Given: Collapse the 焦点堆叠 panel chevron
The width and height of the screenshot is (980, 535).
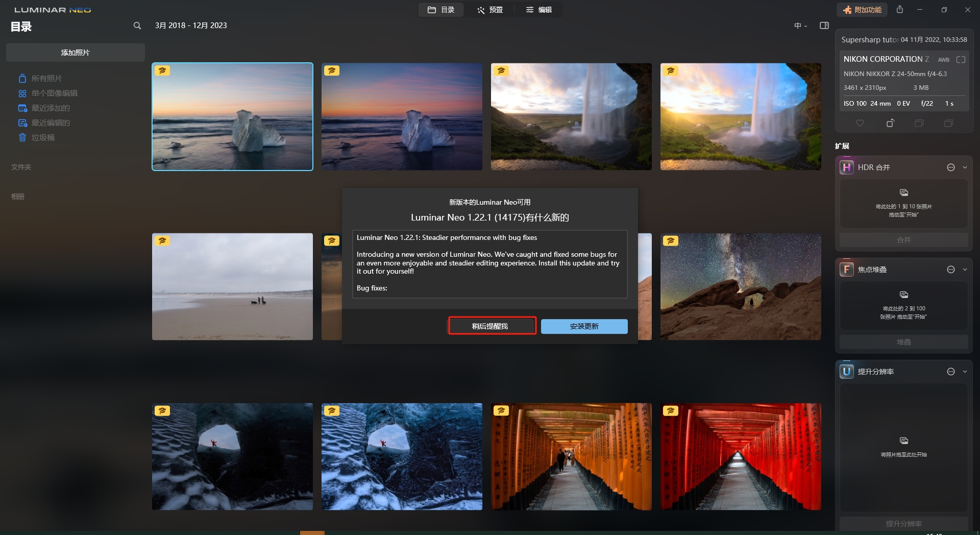Looking at the screenshot, I should [x=965, y=270].
